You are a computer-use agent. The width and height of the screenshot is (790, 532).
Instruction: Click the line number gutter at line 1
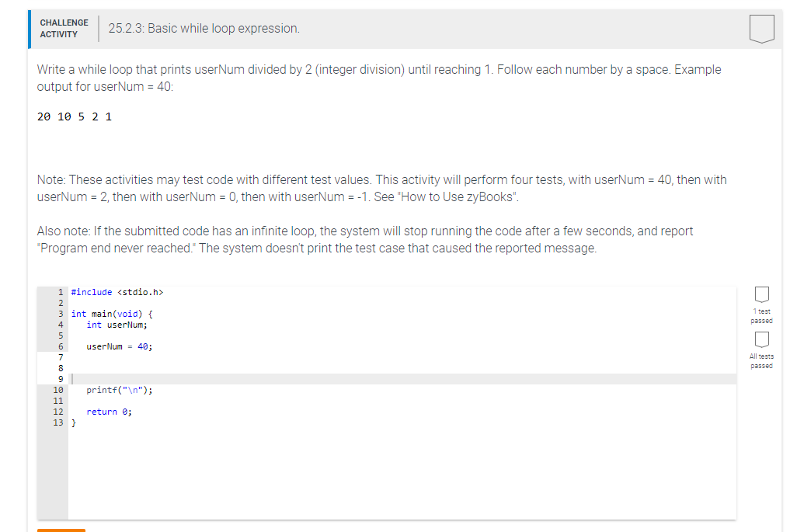point(60,292)
